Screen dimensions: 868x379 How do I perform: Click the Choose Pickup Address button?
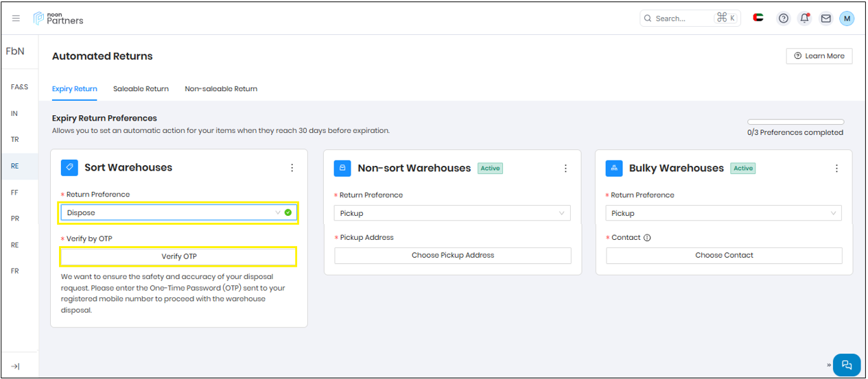(x=452, y=256)
